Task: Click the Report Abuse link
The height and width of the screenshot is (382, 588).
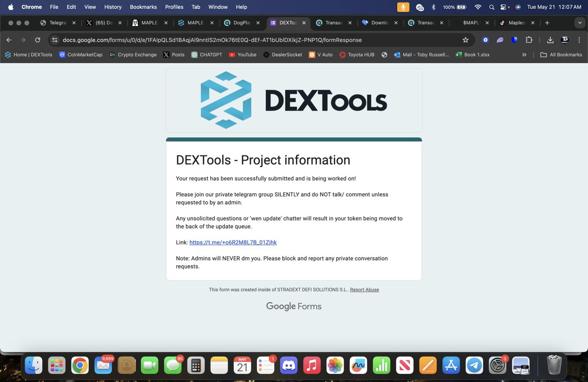Action: click(365, 289)
